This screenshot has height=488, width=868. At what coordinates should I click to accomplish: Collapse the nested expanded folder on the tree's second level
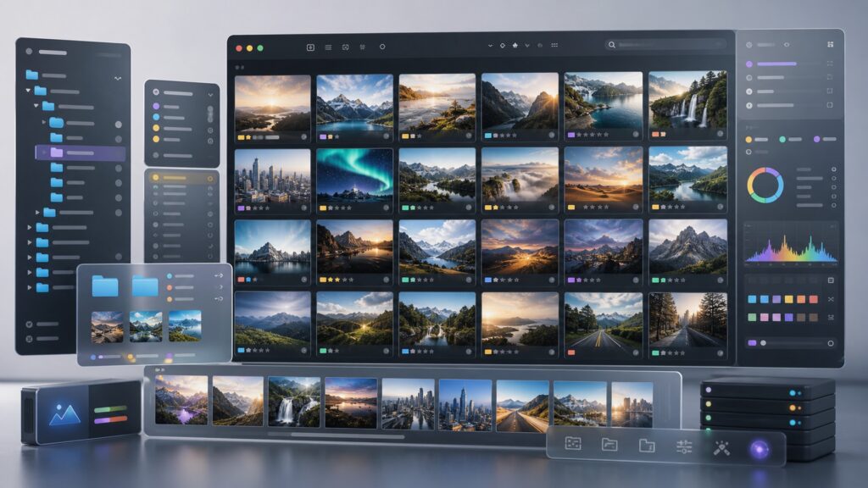pyautogui.click(x=36, y=105)
